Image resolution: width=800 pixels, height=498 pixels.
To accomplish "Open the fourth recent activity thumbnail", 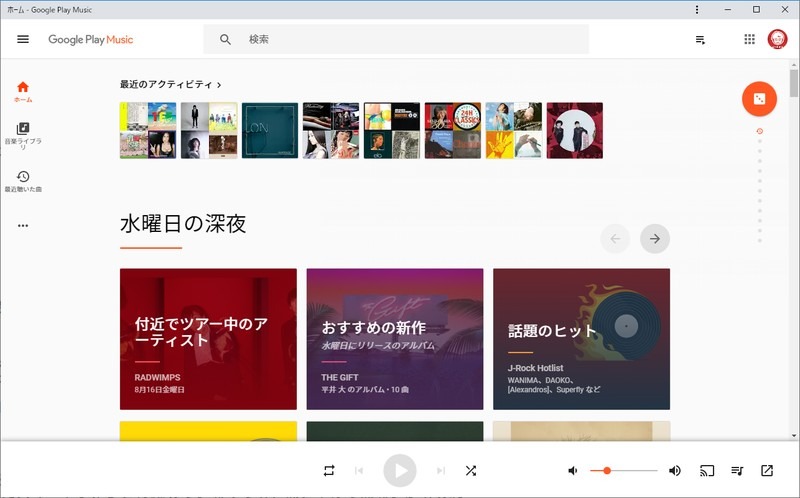I will point(331,130).
